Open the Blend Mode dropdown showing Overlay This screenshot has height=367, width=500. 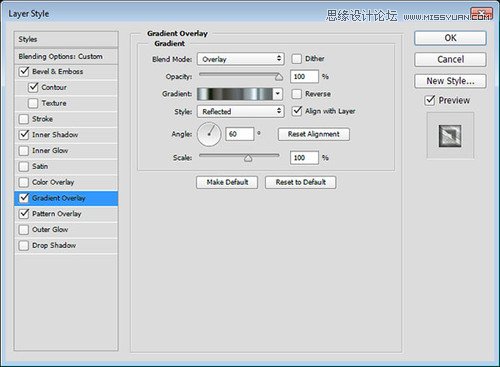(240, 59)
